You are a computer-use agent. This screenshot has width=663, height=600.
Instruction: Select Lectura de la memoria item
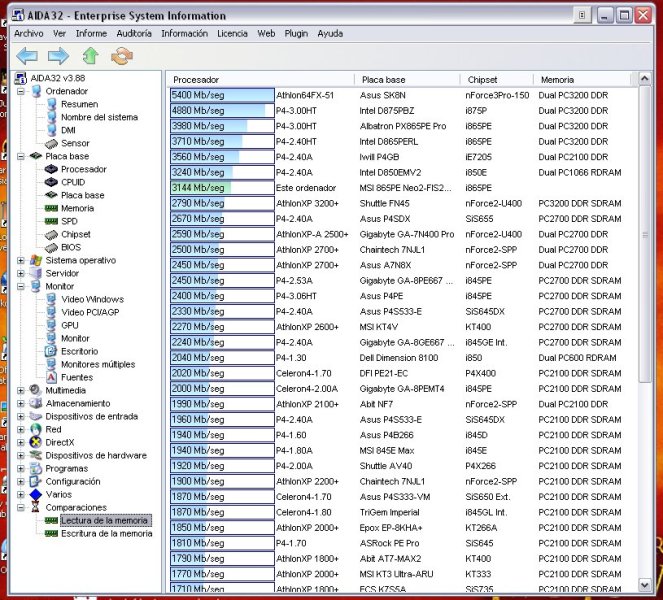(x=104, y=521)
